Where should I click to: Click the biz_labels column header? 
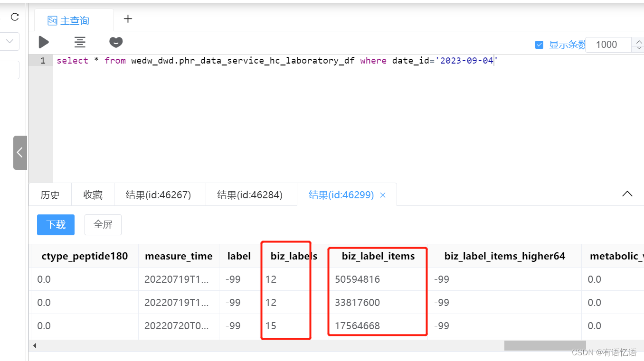pos(294,256)
